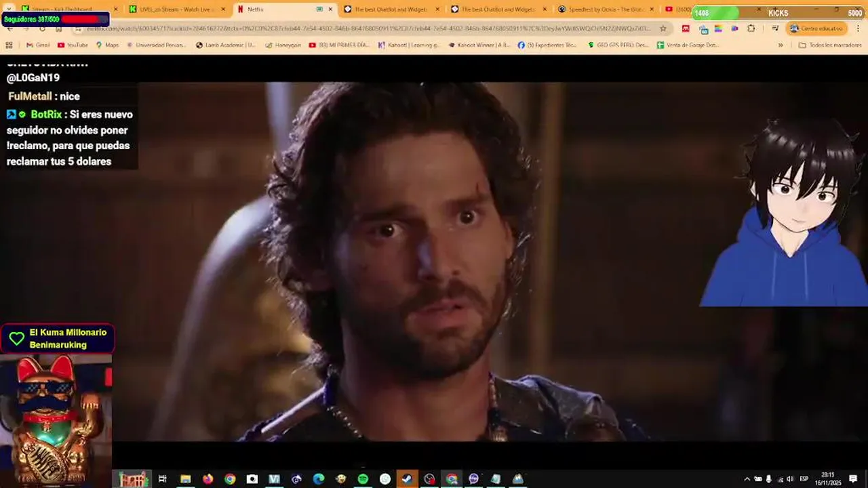This screenshot has width=868, height=488.
Task: Open the Honeygain bookmark
Action: tap(283, 45)
